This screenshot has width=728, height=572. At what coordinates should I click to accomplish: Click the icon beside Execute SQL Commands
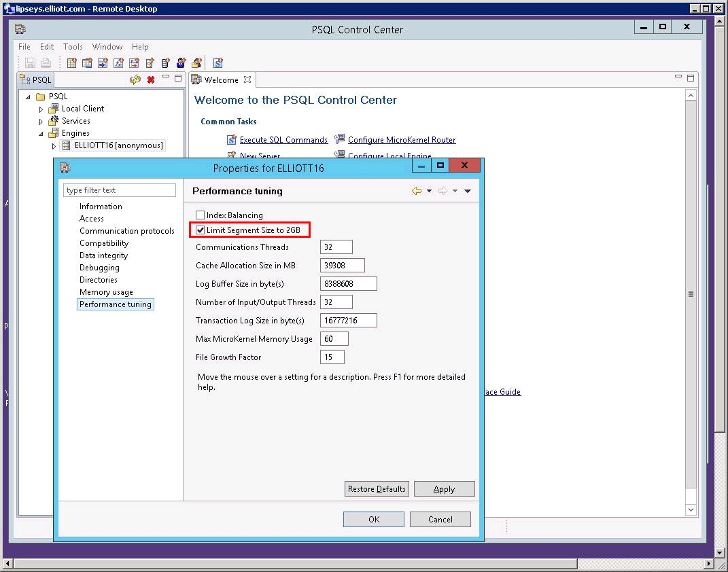[231, 140]
